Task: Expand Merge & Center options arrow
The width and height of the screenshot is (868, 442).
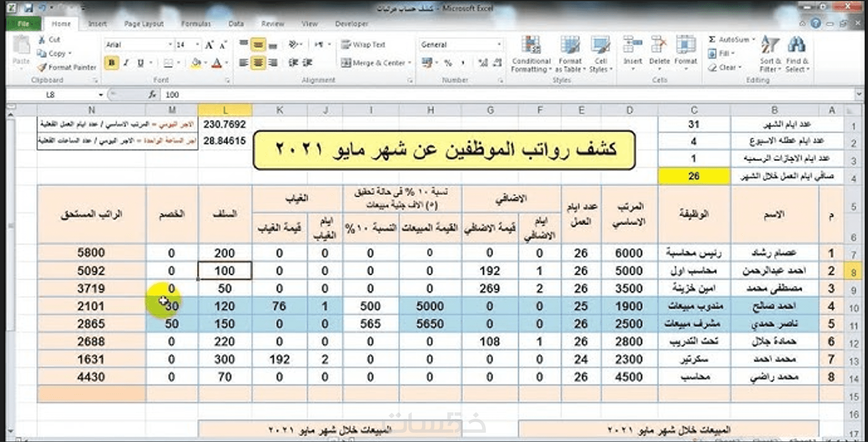Action: click(x=410, y=63)
